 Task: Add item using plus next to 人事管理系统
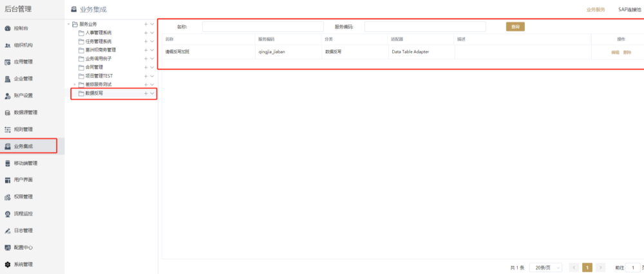coord(146,32)
